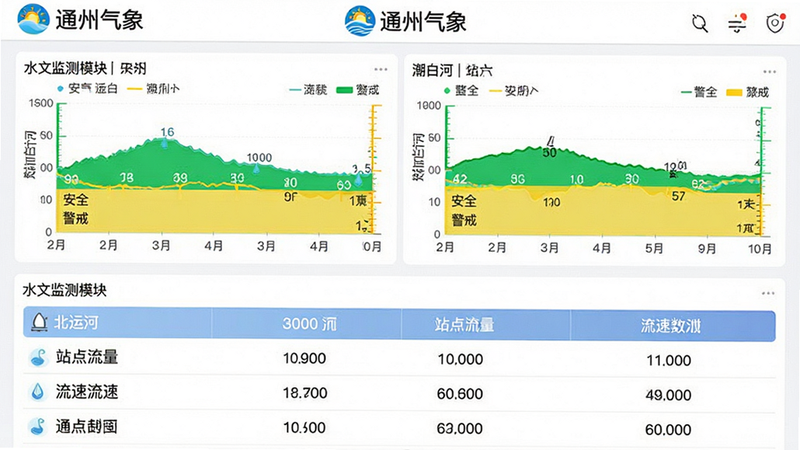Image resolution: width=800 pixels, height=450 pixels.
Task: Click the value 10,000 in the table
Action: coord(460,359)
